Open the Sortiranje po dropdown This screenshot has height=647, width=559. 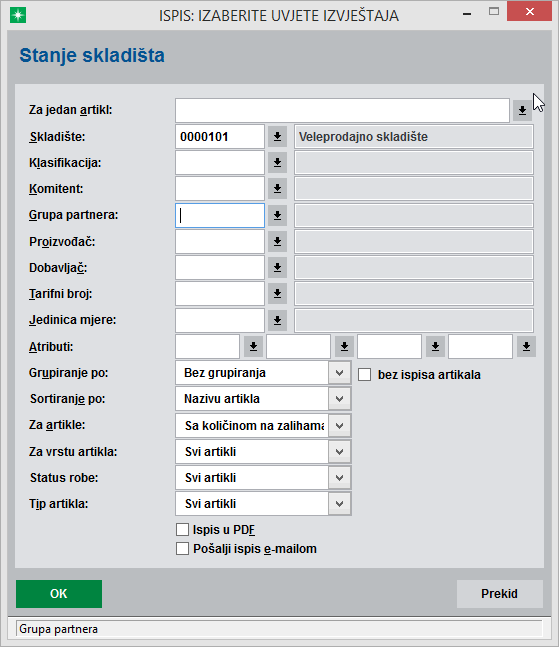pyautogui.click(x=340, y=399)
